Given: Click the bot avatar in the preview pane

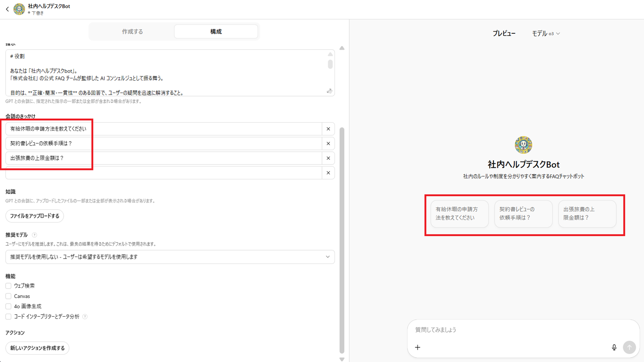Looking at the screenshot, I should pyautogui.click(x=523, y=145).
